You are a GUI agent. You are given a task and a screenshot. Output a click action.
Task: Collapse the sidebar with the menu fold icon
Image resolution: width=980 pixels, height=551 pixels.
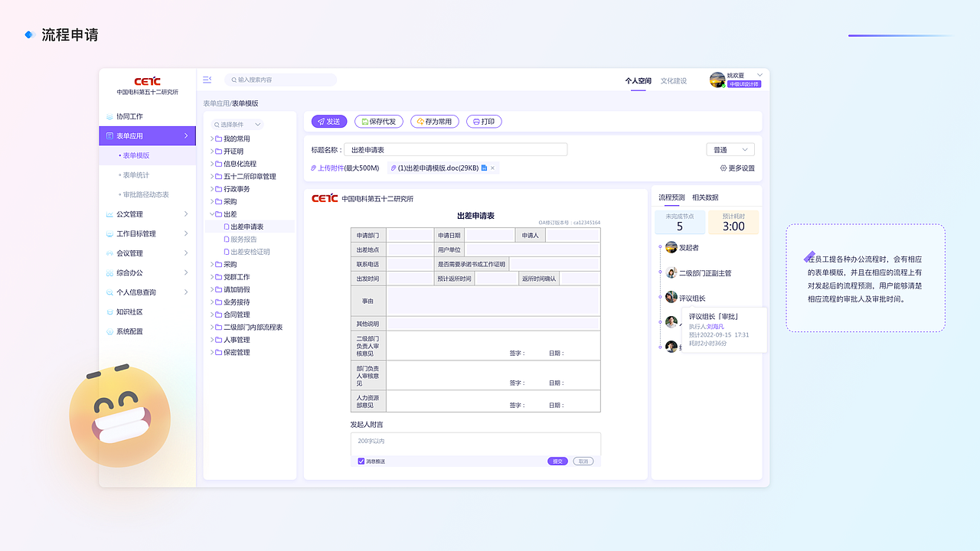point(207,80)
